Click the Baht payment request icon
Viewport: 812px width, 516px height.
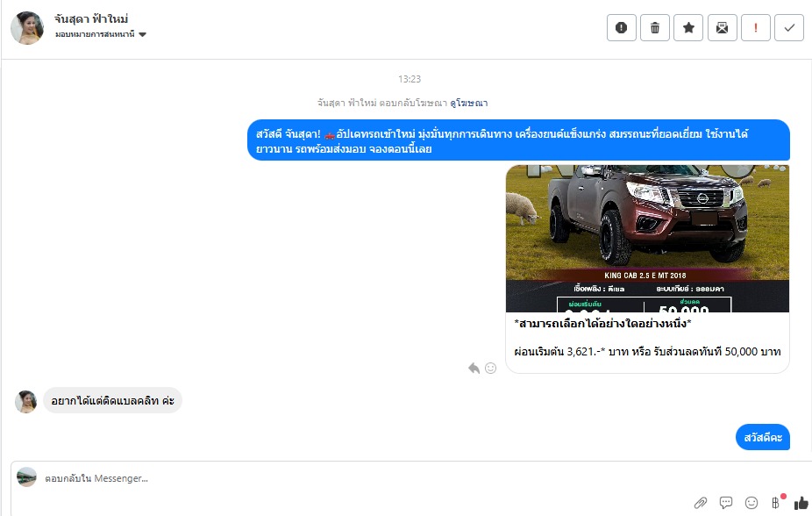tap(776, 503)
